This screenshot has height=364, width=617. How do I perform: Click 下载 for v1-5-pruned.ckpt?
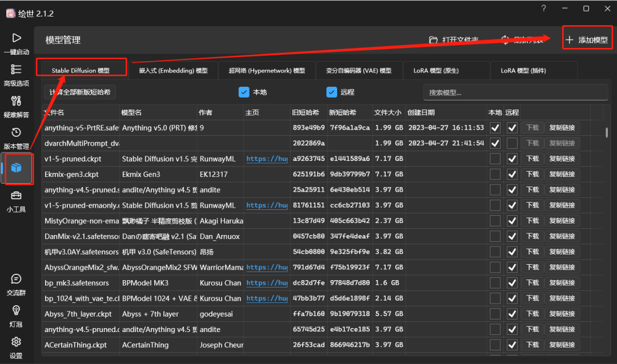pyautogui.click(x=532, y=159)
